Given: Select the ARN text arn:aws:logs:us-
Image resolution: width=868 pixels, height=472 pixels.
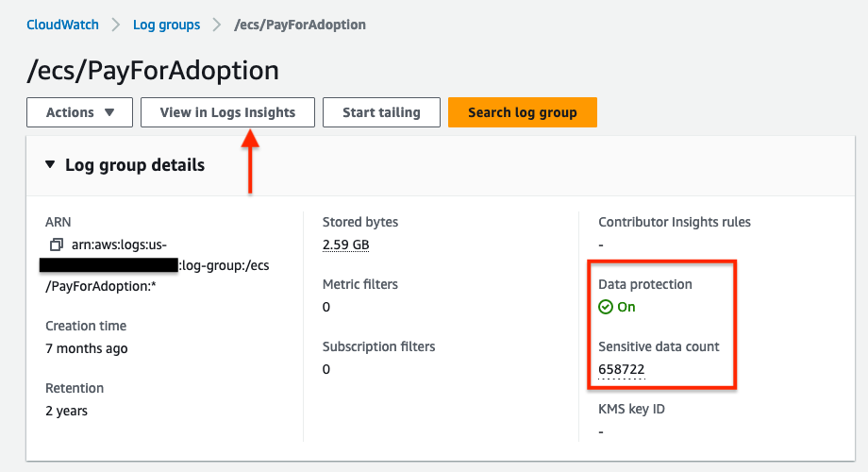Looking at the screenshot, I should coord(119,244).
